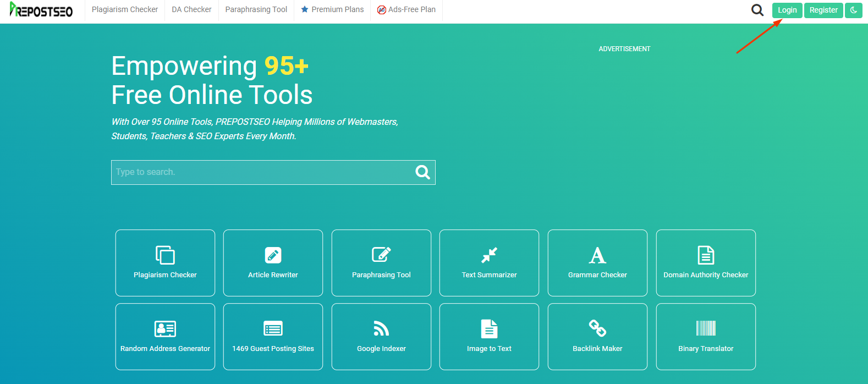The image size is (868, 384).
Task: Open Paraphrasing Tool in top navigation
Action: [x=256, y=9]
